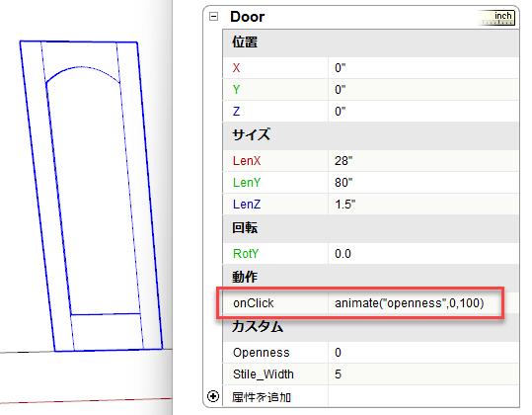Click the RotY attribute label
This screenshot has width=532, height=415.
pyautogui.click(x=246, y=254)
